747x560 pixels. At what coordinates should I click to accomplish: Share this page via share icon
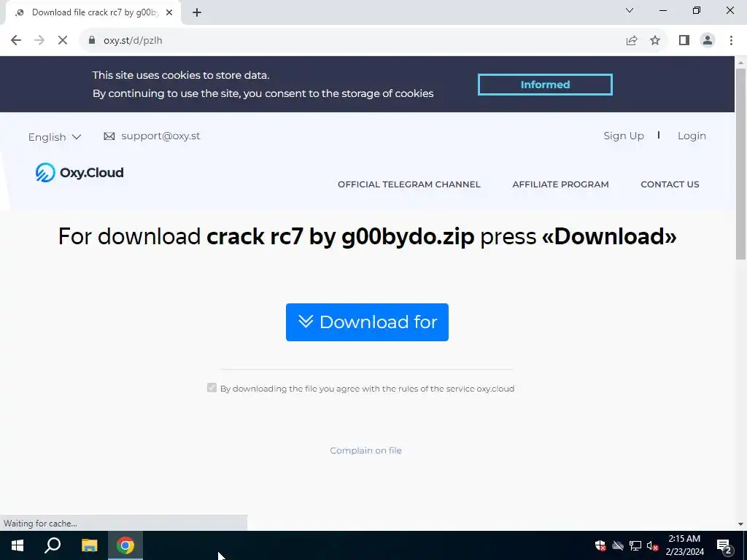(632, 41)
